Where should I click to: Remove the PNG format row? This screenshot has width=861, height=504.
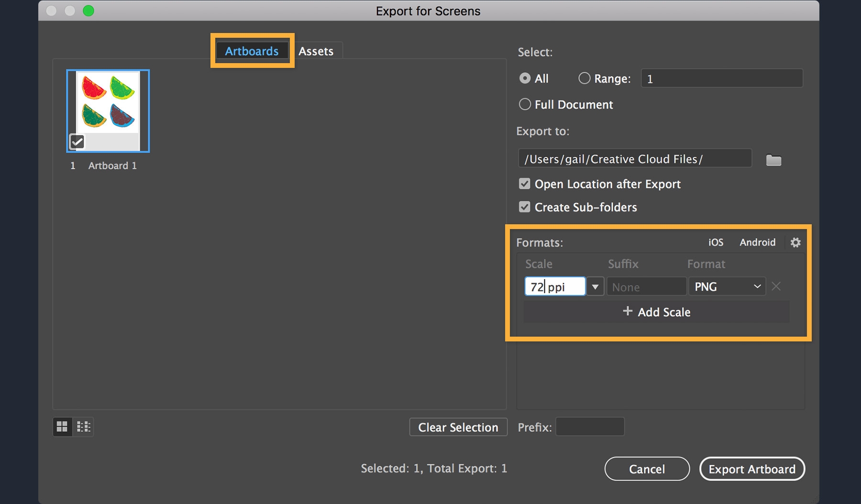776,286
